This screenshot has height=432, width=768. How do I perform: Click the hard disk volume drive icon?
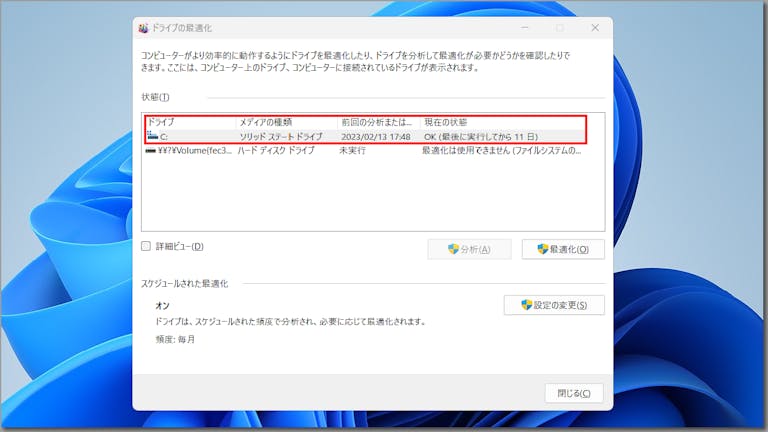pos(150,151)
